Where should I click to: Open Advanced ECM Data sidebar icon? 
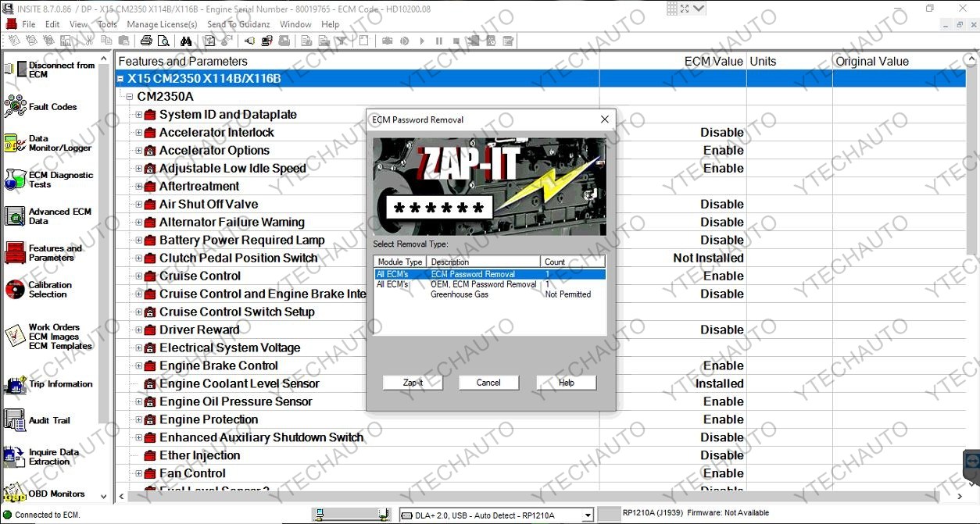pyautogui.click(x=16, y=216)
